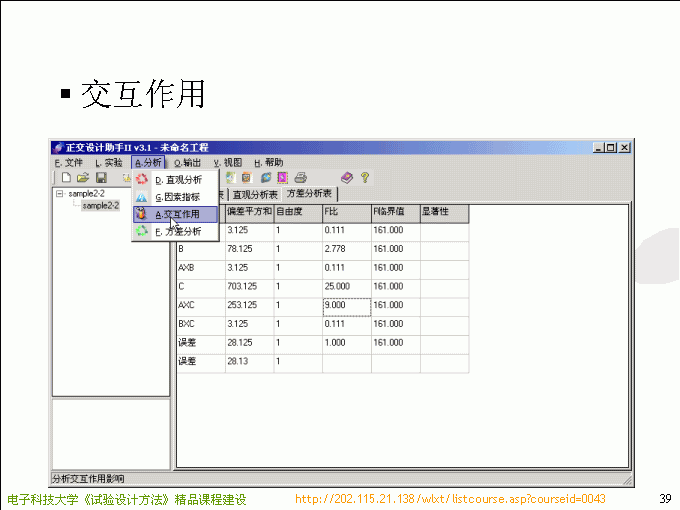The image size is (680, 510).
Task: Switch to the 方差分析表 tab
Action: [x=310, y=194]
